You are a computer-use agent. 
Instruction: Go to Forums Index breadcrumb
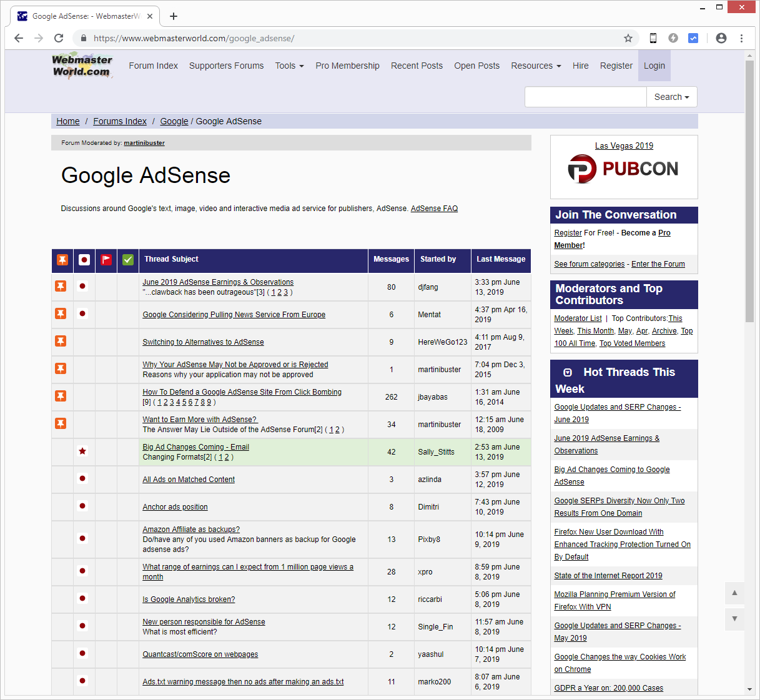pyautogui.click(x=120, y=121)
